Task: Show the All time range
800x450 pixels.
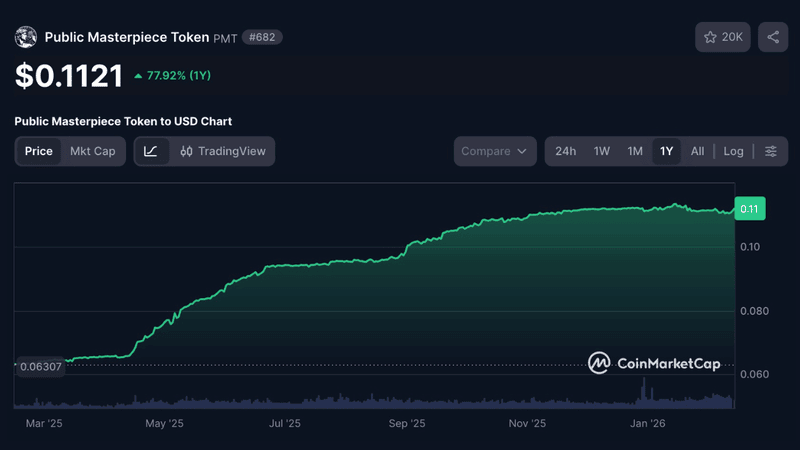Action: 697,151
